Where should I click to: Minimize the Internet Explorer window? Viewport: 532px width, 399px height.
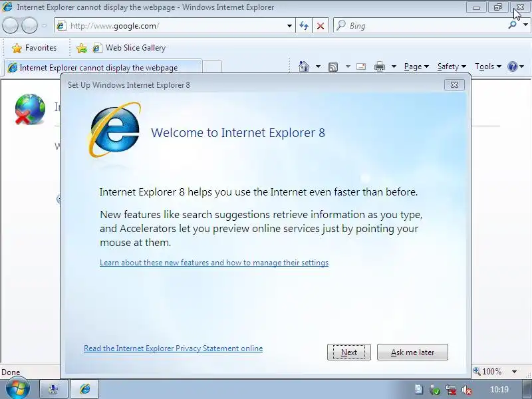[476, 7]
